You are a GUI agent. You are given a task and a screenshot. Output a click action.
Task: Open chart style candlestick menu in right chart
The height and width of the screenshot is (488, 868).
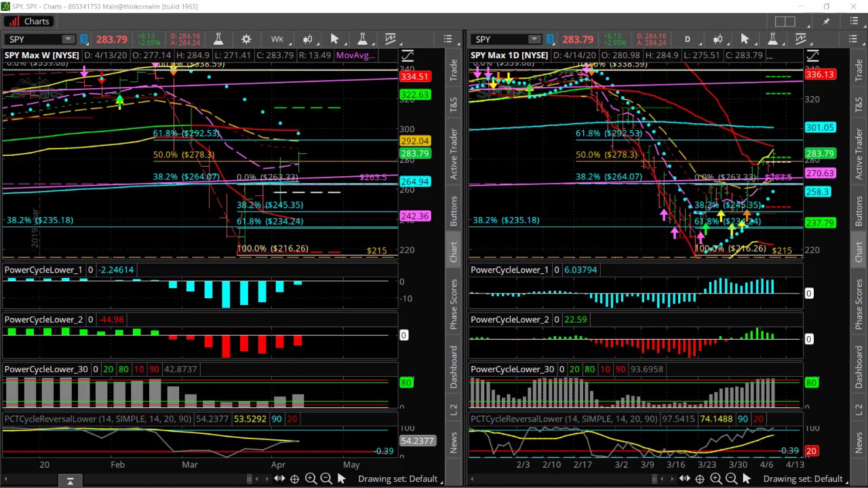pyautogui.click(x=717, y=39)
